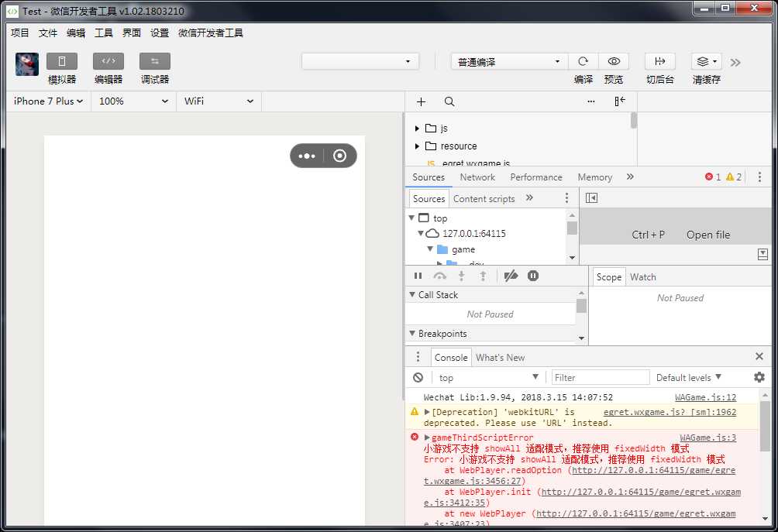Open the iPhone 7 Plus device dropdown
The width and height of the screenshot is (778, 532).
49,101
